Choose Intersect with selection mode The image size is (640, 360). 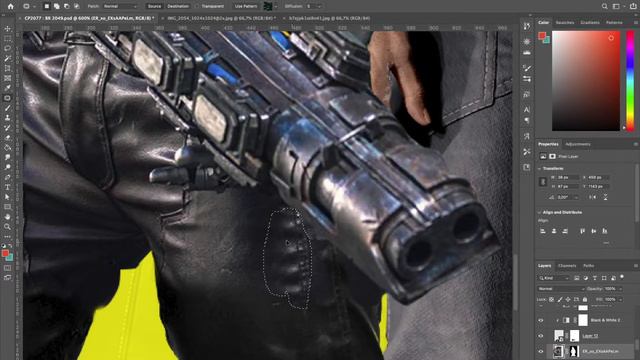76,6
